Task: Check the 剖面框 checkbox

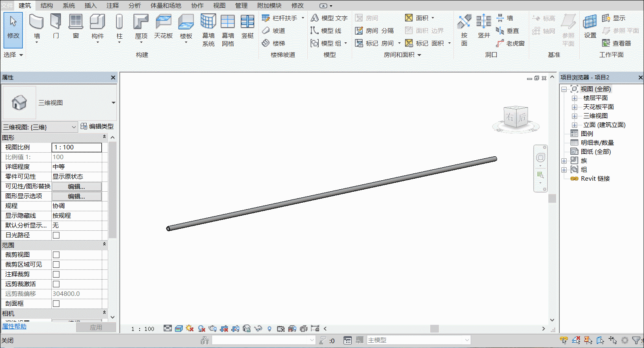Action: pyautogui.click(x=56, y=304)
